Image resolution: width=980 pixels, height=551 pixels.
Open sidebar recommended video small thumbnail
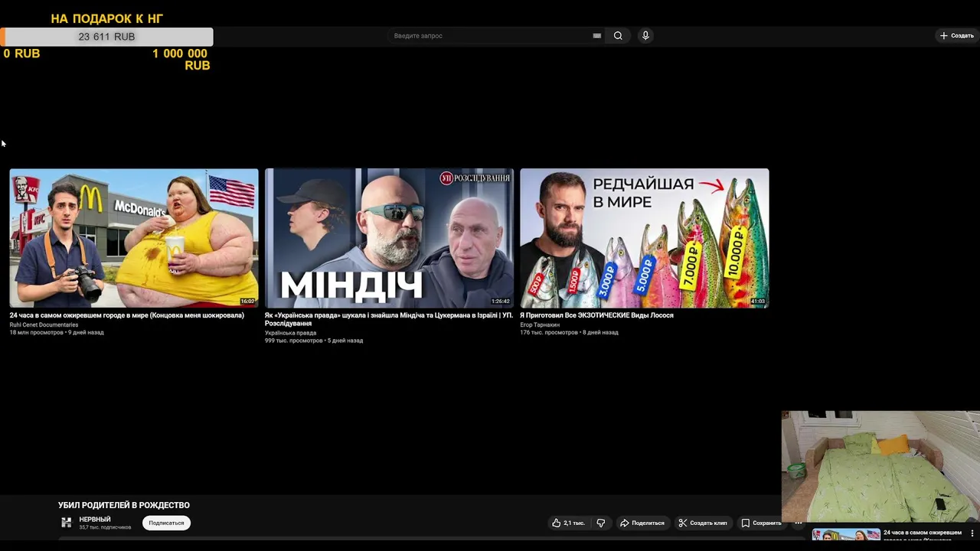pyautogui.click(x=846, y=535)
